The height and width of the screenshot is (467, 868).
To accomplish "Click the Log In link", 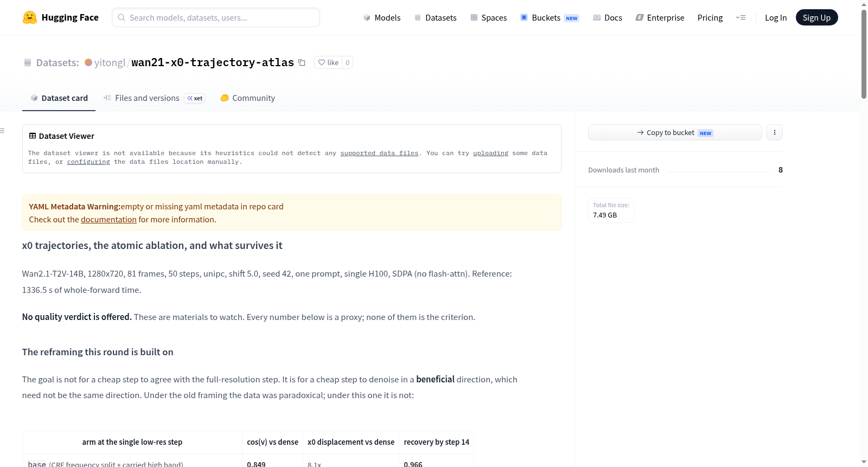I will tap(776, 17).
